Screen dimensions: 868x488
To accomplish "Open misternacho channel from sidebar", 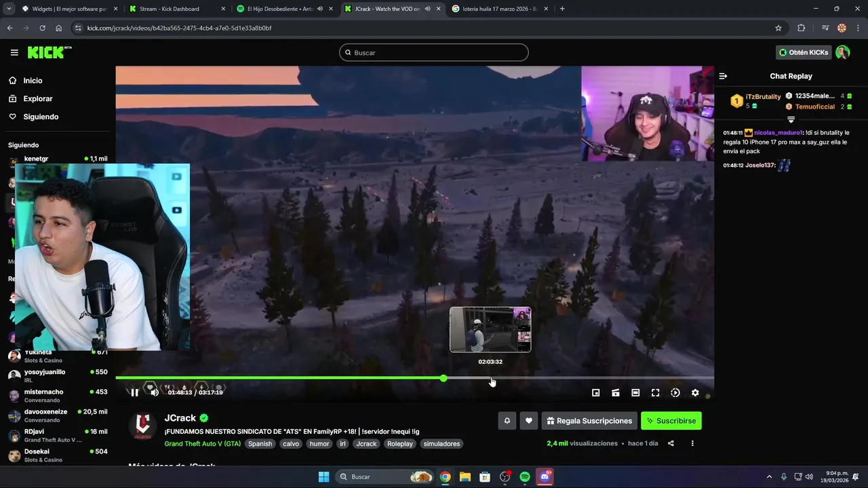I will [57, 395].
